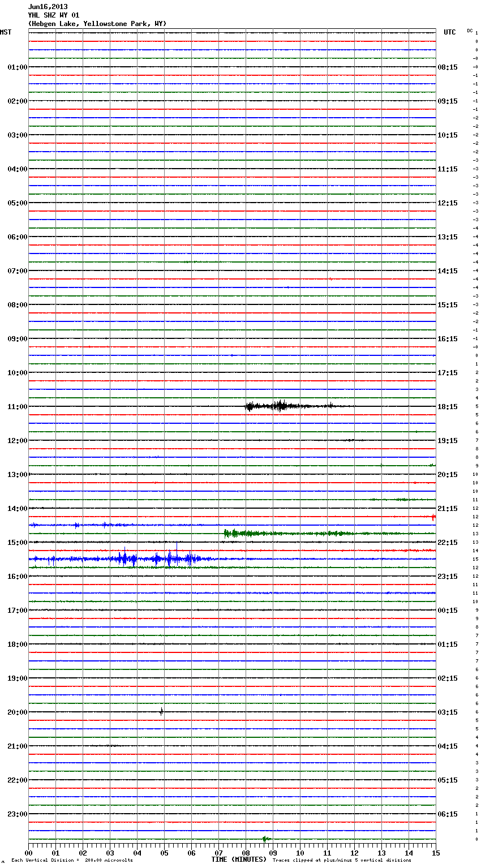Click the '23:00' MST hour label
The width and height of the screenshot is (481, 868).
[x=17, y=814]
